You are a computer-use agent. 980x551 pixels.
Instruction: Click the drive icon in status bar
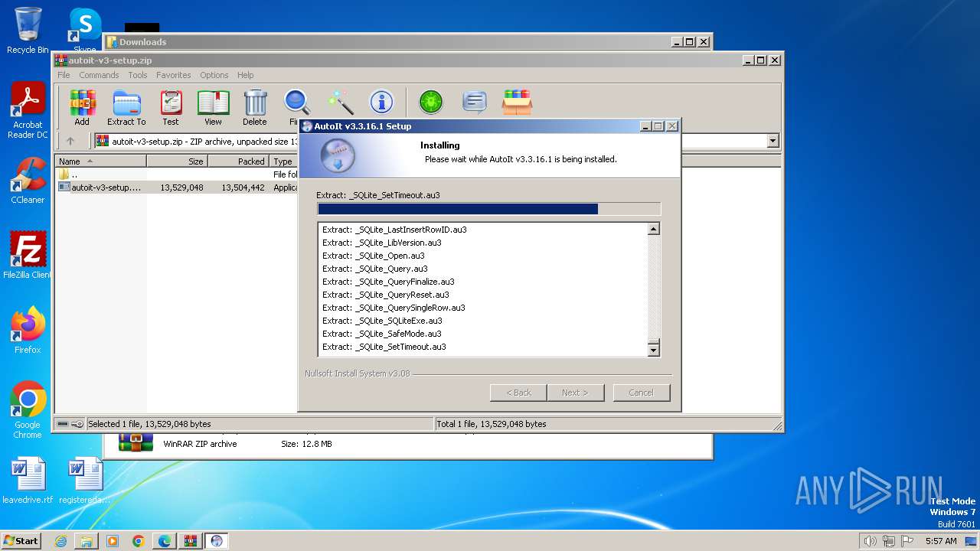pyautogui.click(x=63, y=424)
